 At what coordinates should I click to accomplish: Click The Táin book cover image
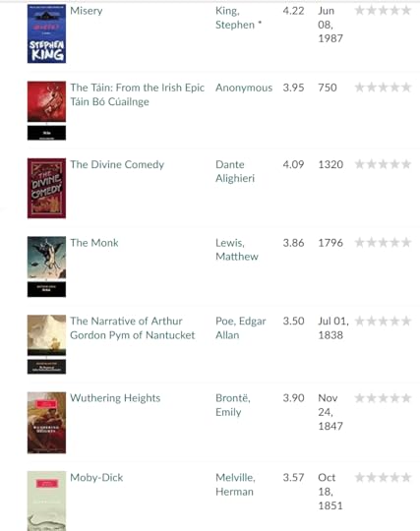(x=47, y=111)
